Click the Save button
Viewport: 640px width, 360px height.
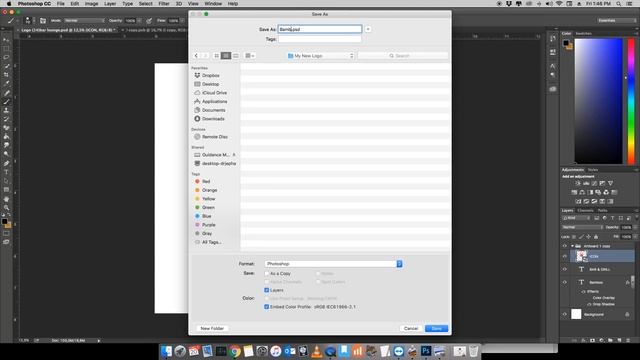436,329
